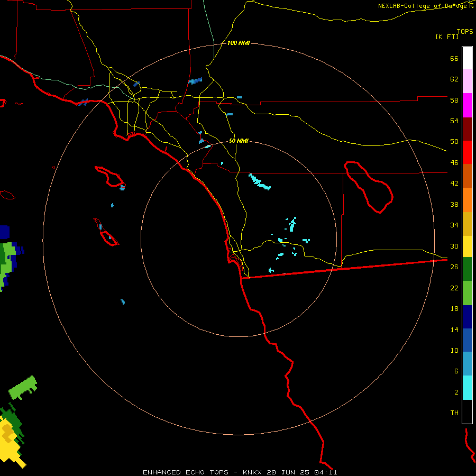
Task: Click the 20 JUN 25 date text
Action: tap(288, 472)
